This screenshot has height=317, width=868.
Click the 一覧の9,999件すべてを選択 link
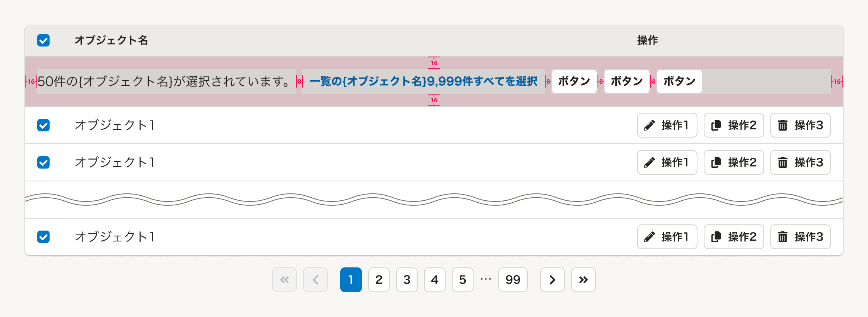click(422, 81)
